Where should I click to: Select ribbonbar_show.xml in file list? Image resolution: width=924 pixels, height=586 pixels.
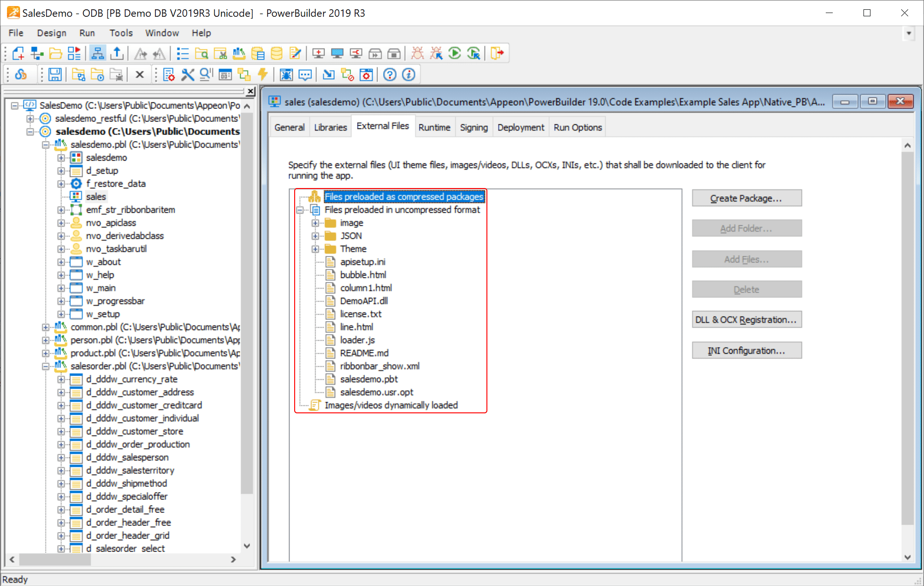tap(380, 366)
